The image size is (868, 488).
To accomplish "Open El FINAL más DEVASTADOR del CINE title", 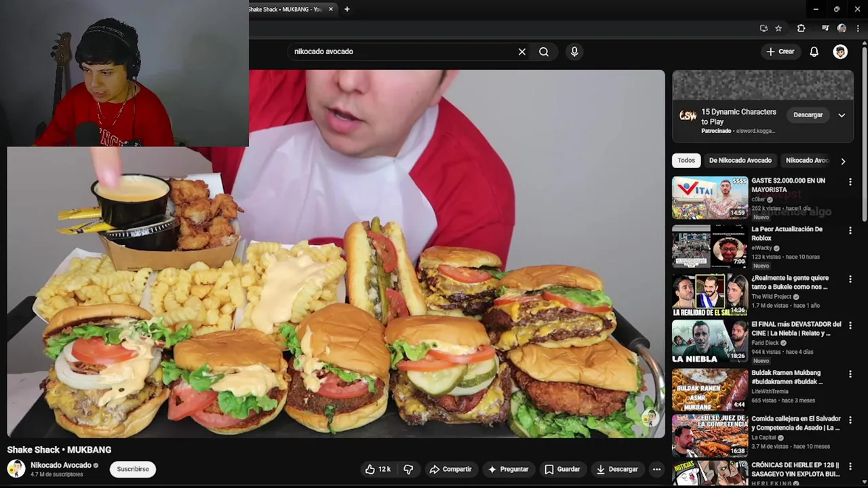I will pyautogui.click(x=796, y=329).
